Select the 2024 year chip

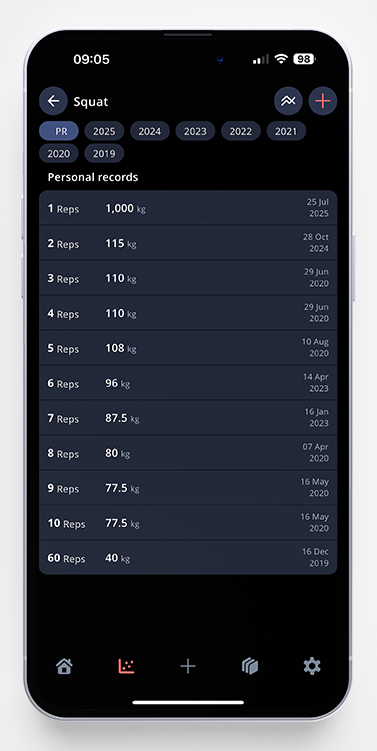pyautogui.click(x=150, y=131)
